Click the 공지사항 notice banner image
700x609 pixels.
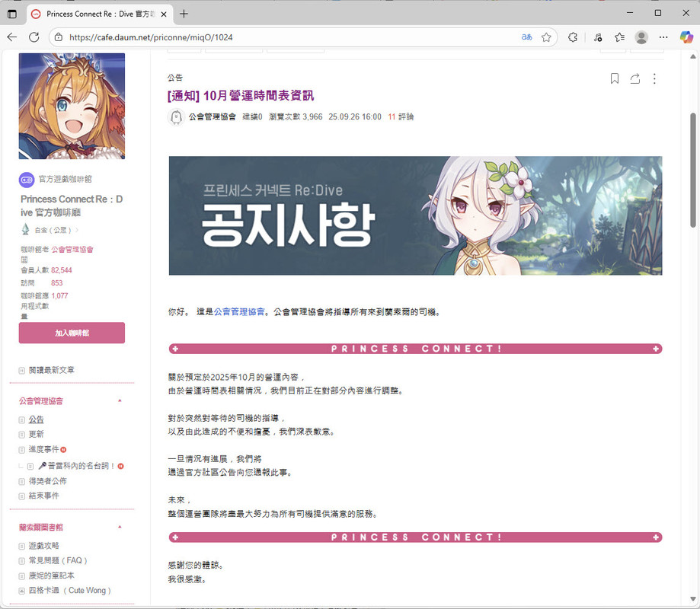pos(415,215)
